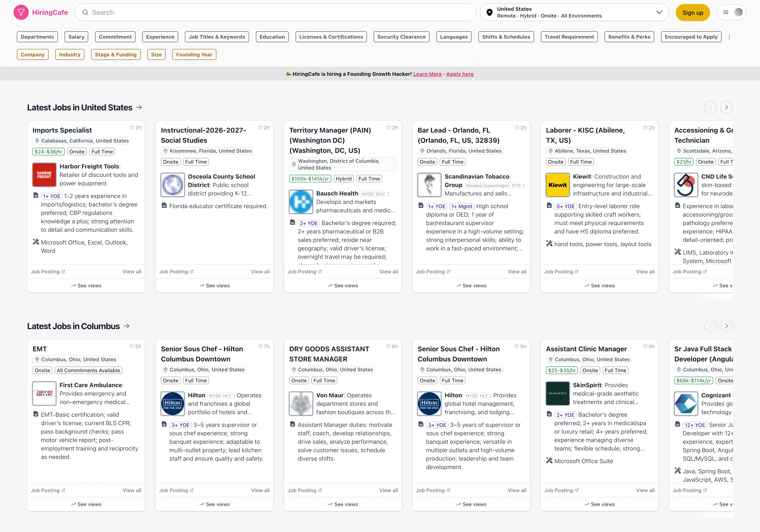This screenshot has height=532, width=760.
Task: Click the SkinSpirit company logo
Action: coord(557,394)
